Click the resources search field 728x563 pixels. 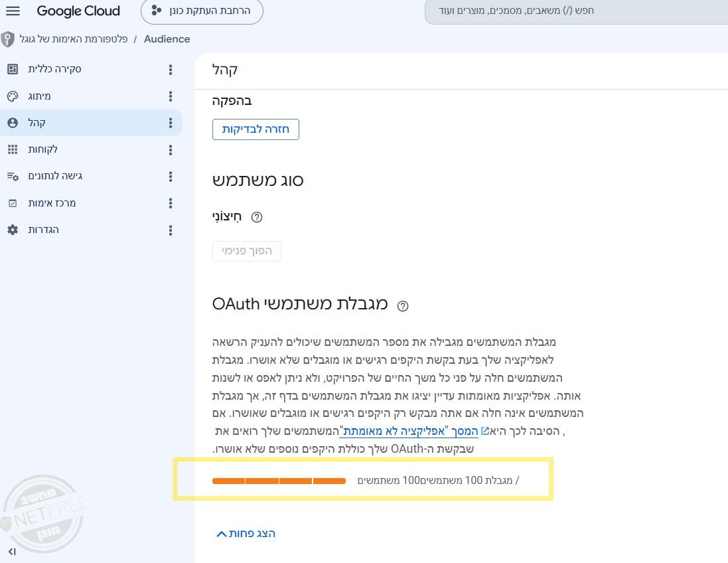pos(576,11)
